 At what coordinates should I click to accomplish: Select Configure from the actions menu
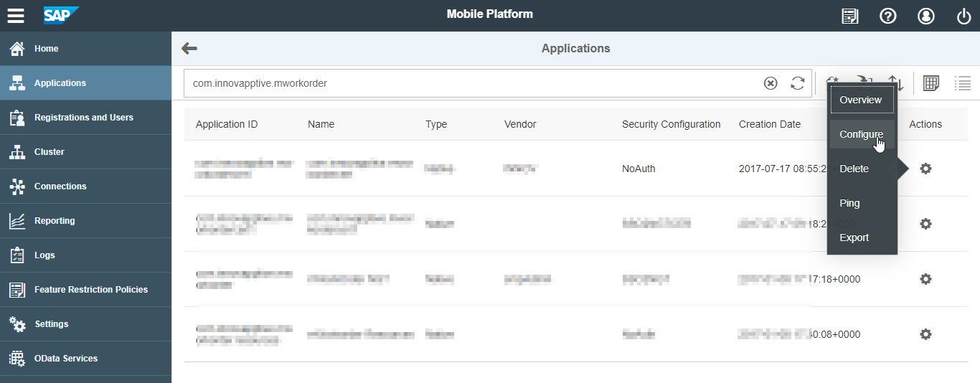861,134
